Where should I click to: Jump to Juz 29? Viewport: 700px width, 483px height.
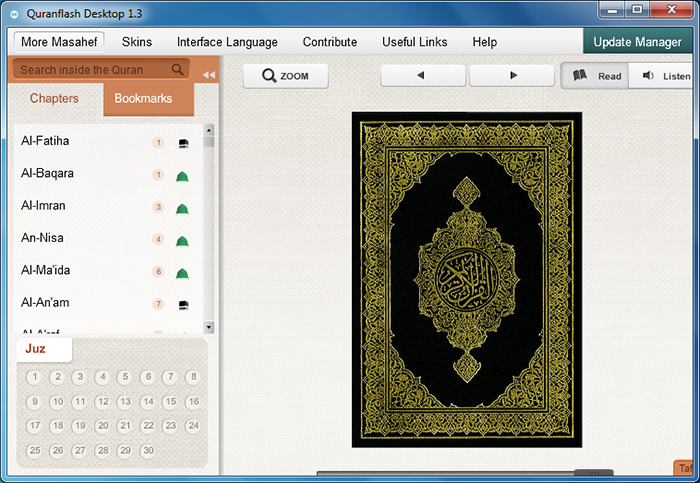(125, 451)
